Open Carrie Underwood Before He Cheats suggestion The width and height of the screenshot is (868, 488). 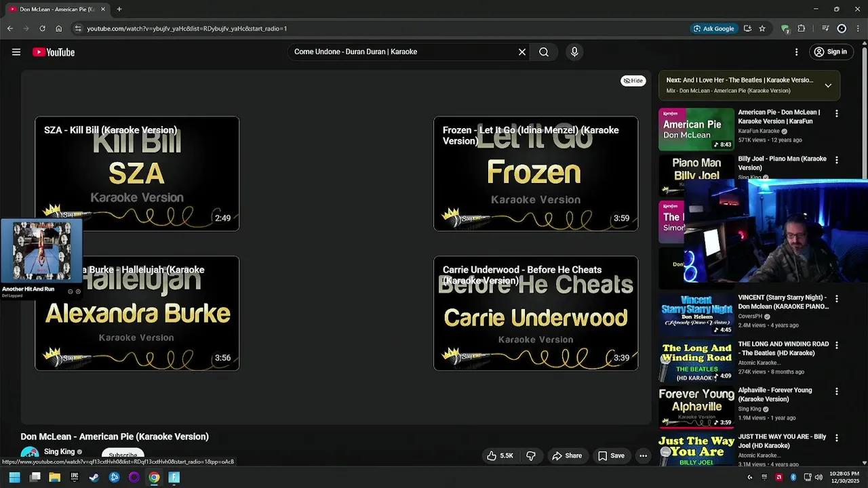[x=536, y=313]
